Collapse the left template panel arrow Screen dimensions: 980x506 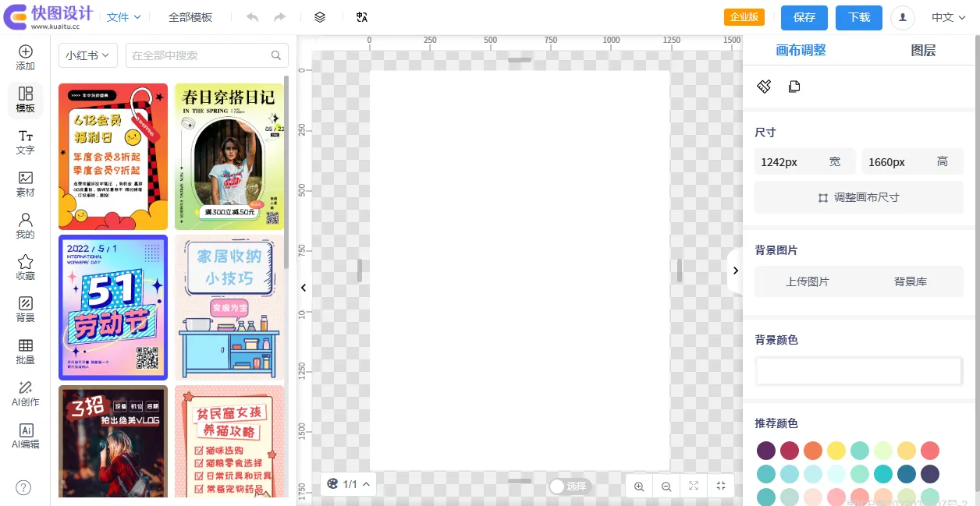(304, 288)
